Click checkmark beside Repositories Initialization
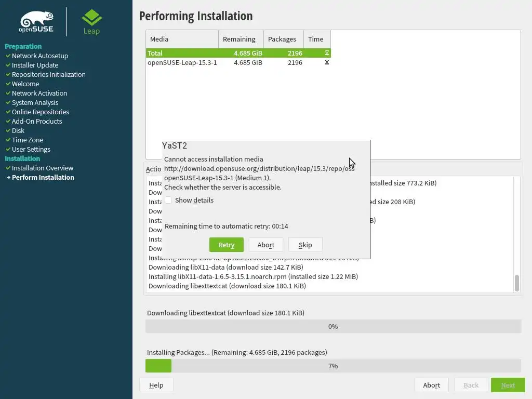The height and width of the screenshot is (399, 532). tap(8, 74)
